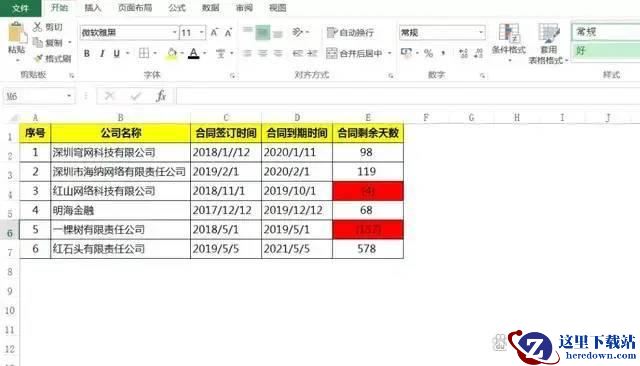Click the Cut scissors icon

click(x=38, y=27)
